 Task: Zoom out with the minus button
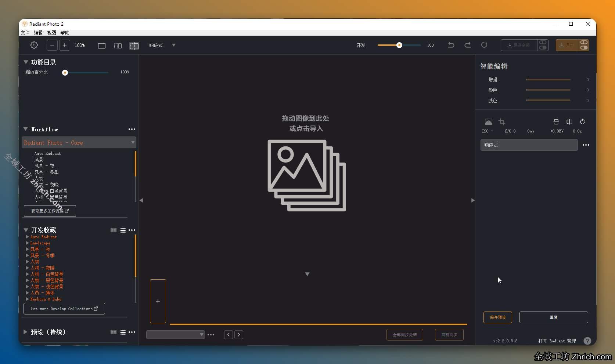(52, 45)
